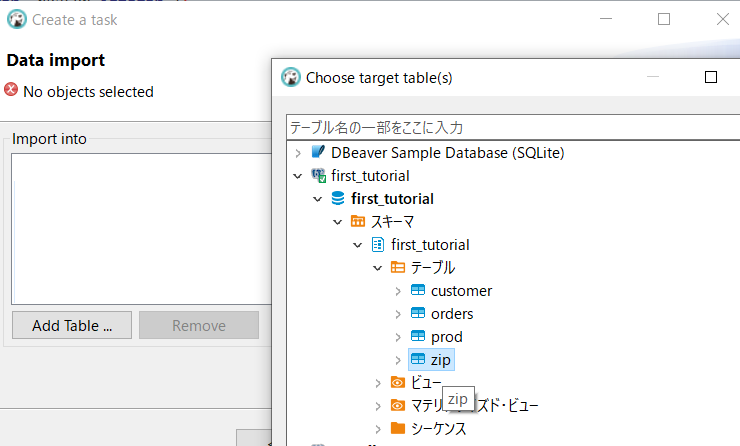Focus the table name filter field
The height and width of the screenshot is (446, 740).
(513, 127)
